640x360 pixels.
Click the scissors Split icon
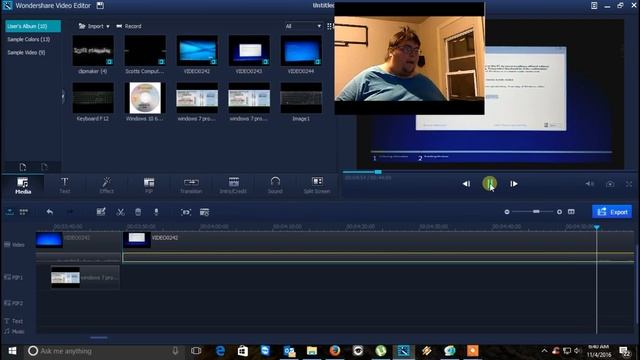pyautogui.click(x=120, y=212)
